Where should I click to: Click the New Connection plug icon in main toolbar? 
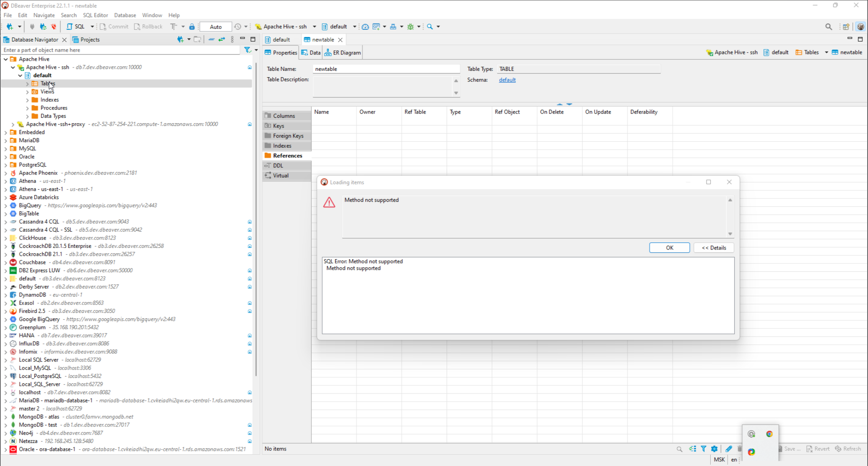tap(10, 26)
